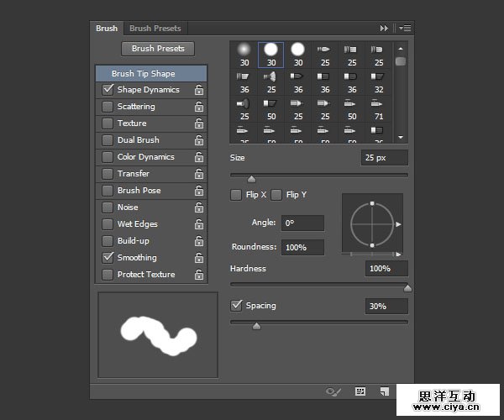Click the Create New Brush icon
The width and height of the screenshot is (504, 420).
(x=384, y=391)
